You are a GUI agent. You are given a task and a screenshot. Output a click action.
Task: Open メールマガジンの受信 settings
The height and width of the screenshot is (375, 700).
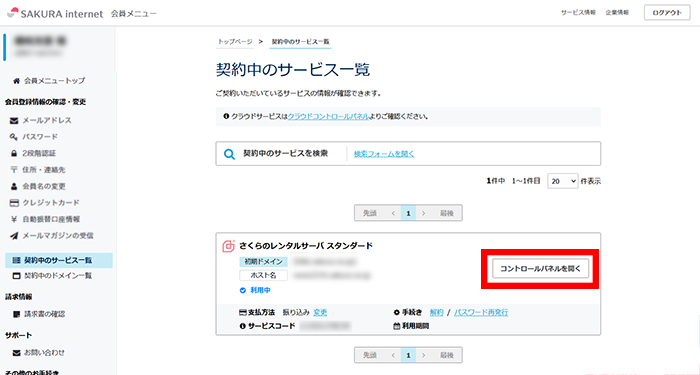58,236
